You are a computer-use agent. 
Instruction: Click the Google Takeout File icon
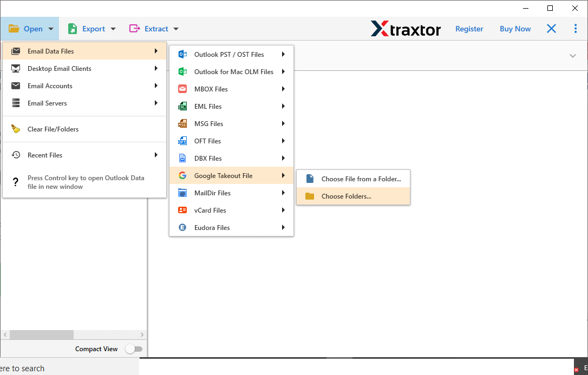pos(182,175)
